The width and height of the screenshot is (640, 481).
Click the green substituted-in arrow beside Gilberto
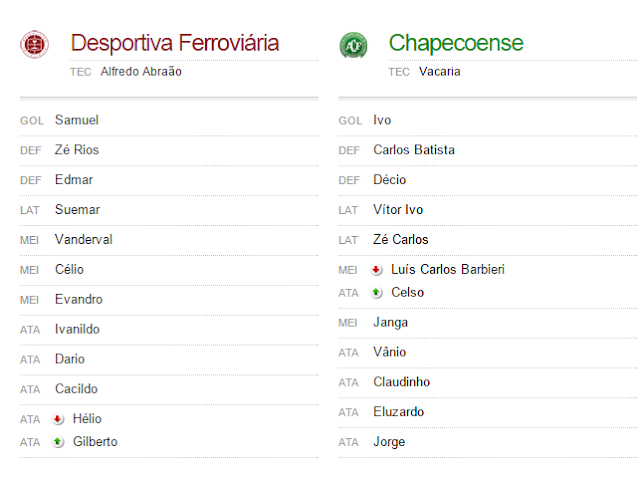click(x=58, y=442)
